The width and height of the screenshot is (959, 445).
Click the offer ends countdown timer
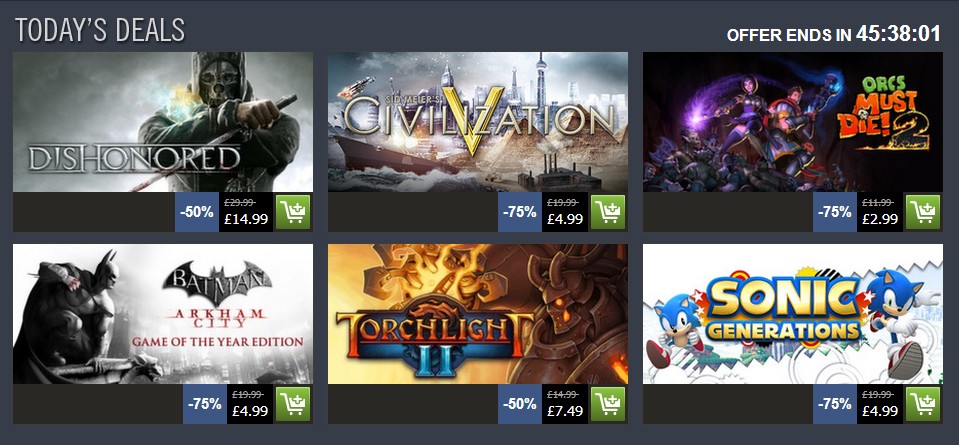point(898,34)
